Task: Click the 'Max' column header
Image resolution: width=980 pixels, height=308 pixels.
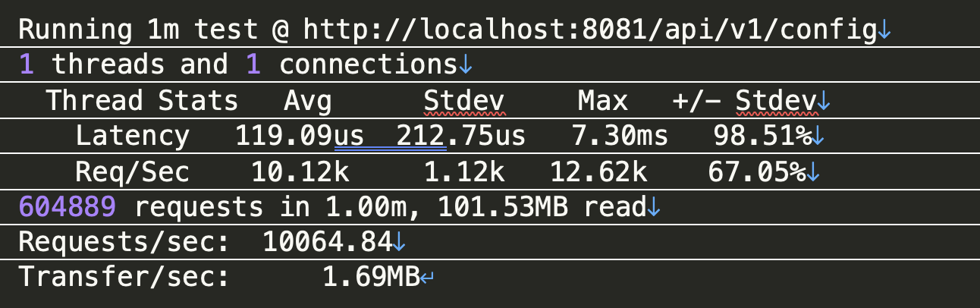Action: click(x=603, y=101)
